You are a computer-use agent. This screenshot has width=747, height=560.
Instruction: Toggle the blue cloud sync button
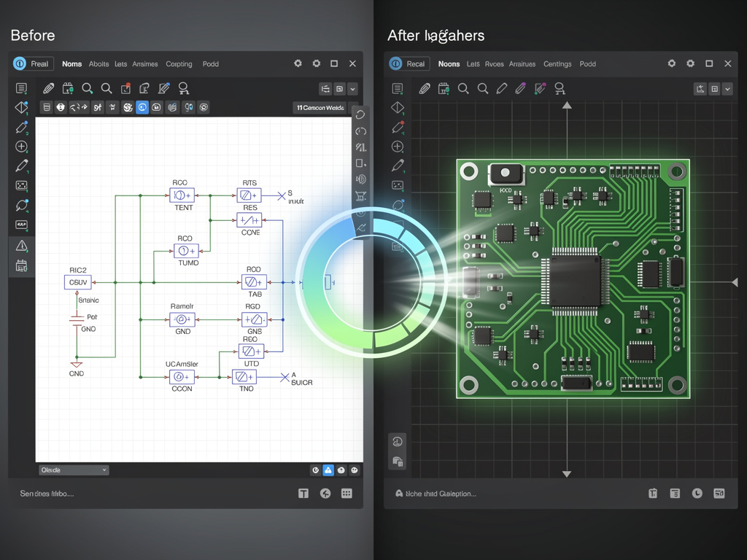coord(328,470)
